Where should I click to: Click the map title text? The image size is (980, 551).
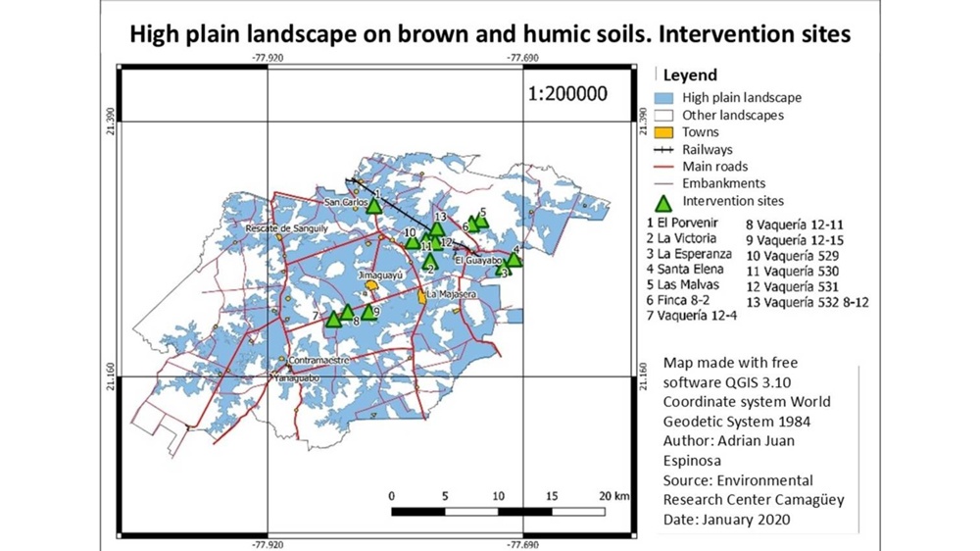(x=490, y=34)
